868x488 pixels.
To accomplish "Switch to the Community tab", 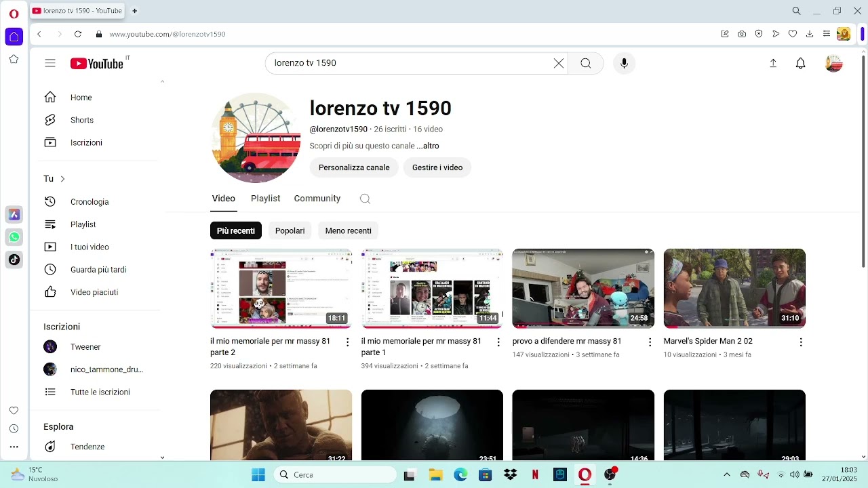I will click(x=317, y=199).
